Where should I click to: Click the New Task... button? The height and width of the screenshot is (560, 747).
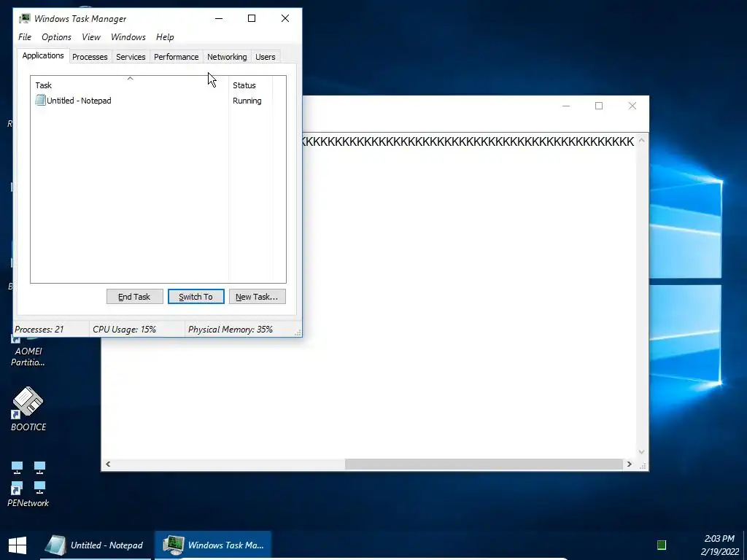258,297
